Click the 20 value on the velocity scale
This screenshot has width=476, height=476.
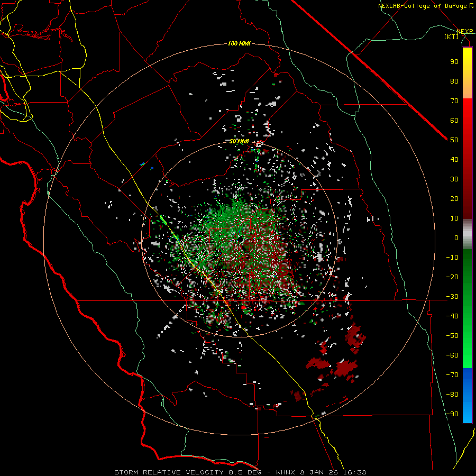[454, 198]
